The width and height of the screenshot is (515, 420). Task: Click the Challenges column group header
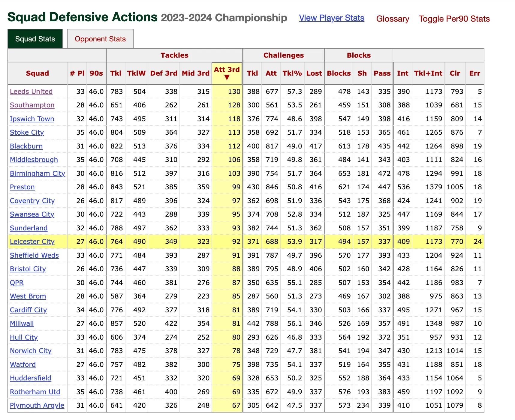click(x=284, y=55)
